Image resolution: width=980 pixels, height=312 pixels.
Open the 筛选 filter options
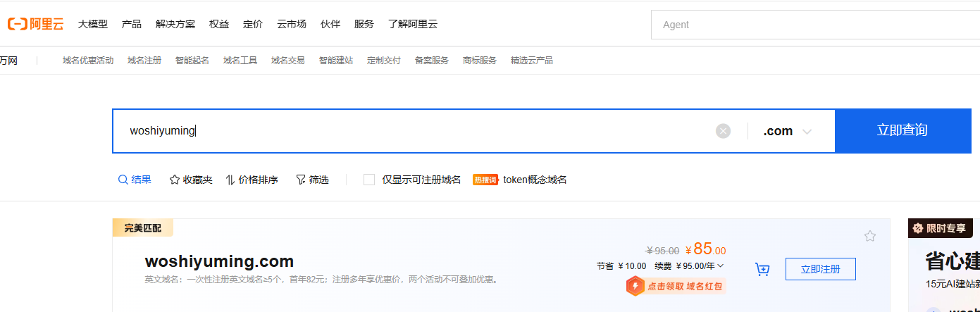(x=312, y=180)
